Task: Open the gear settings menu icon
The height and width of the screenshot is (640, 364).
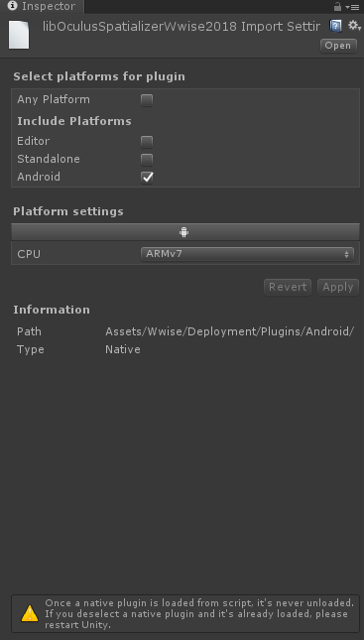Action: pos(354,26)
